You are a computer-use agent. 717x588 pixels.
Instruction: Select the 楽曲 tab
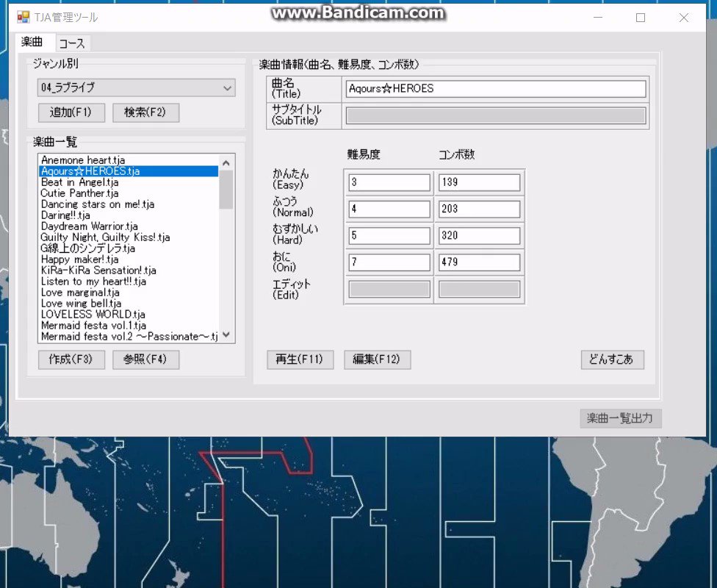pyautogui.click(x=32, y=42)
